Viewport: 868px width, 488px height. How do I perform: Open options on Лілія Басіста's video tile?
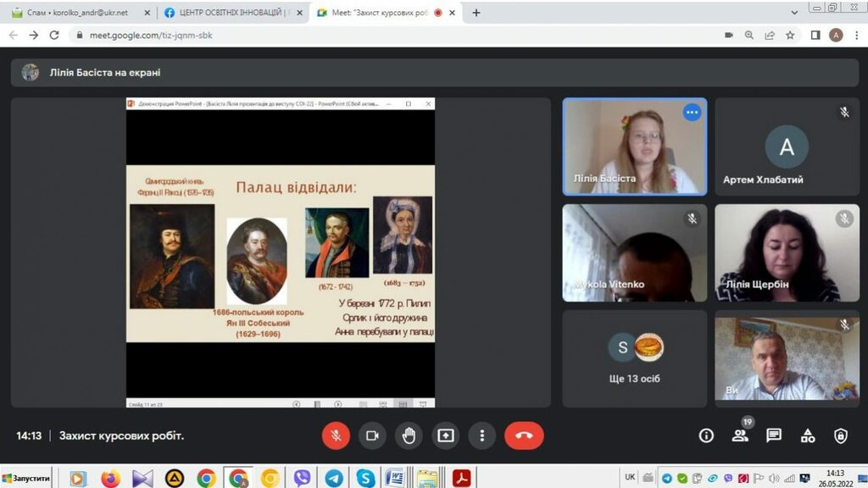693,113
